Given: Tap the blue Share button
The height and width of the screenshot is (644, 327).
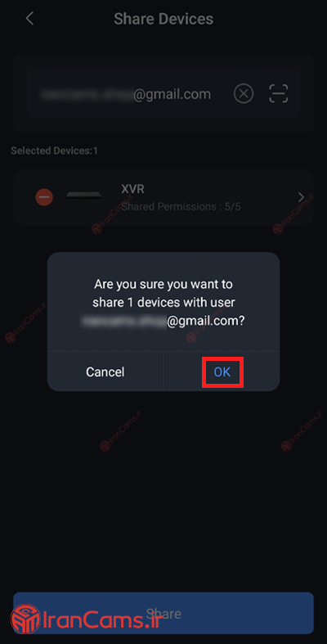Looking at the screenshot, I should 163,614.
